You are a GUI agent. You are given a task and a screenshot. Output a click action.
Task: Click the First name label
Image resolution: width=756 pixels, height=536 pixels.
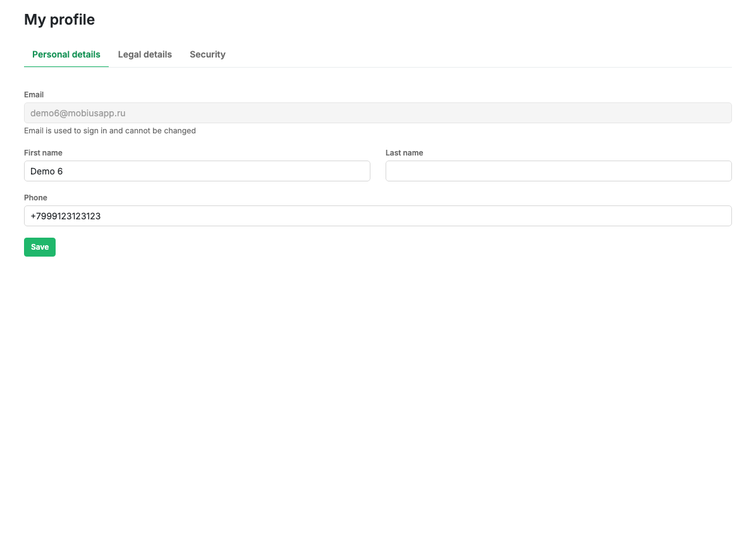coord(43,153)
